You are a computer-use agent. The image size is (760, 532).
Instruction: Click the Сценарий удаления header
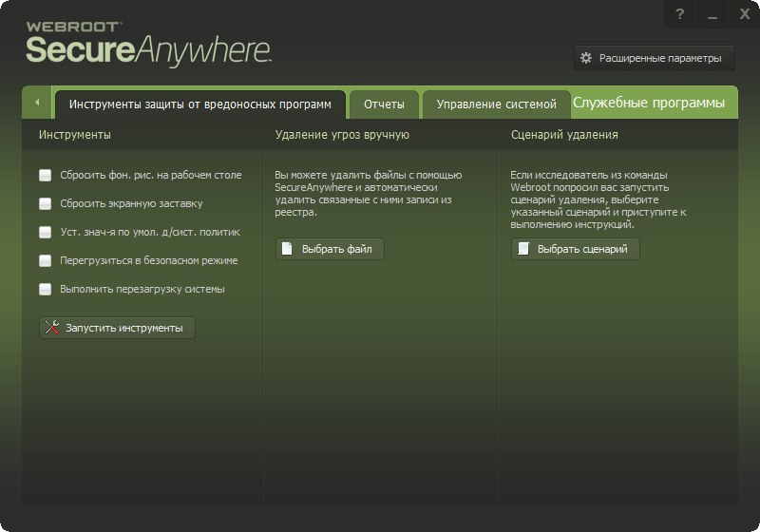[564, 135]
